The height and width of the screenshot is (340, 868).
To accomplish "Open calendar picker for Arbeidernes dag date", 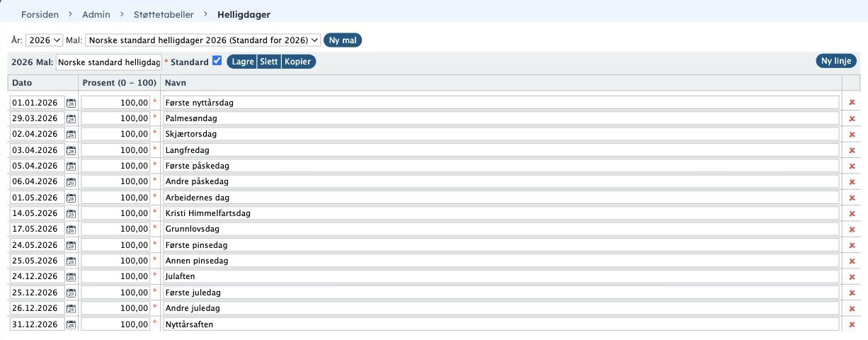I will pyautogui.click(x=71, y=198).
